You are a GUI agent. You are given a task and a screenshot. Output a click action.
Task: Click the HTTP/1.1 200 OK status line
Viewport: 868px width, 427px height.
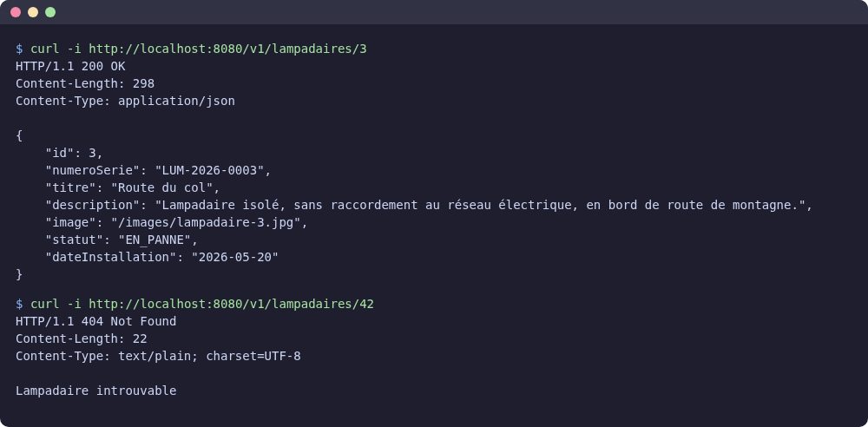[70, 67]
